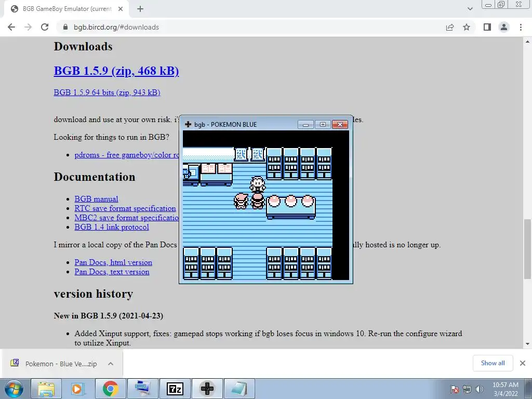Open Pan Docs html version link
Viewport: 532px width, 399px height.
coord(113,262)
